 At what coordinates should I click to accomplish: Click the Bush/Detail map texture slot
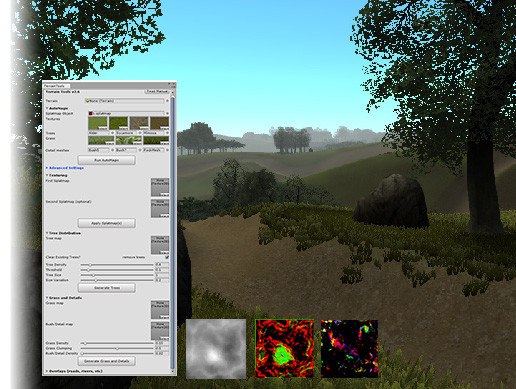tap(160, 331)
